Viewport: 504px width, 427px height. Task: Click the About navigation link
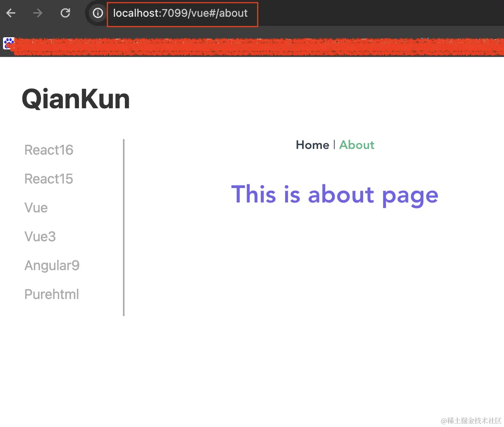point(357,145)
